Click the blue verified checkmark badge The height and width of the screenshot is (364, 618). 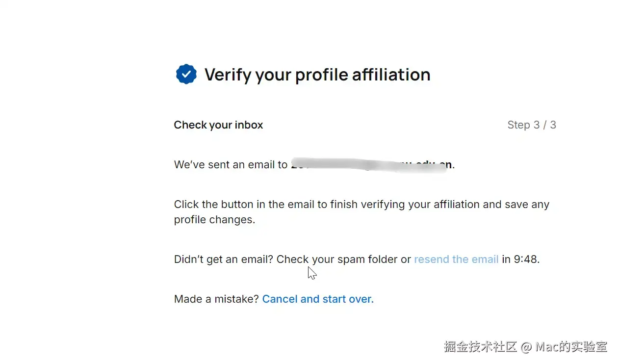(x=186, y=75)
